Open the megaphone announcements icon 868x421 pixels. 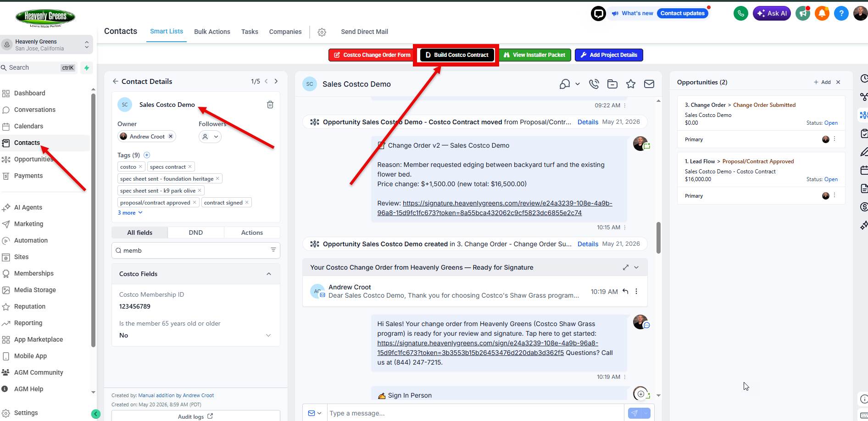pos(802,13)
